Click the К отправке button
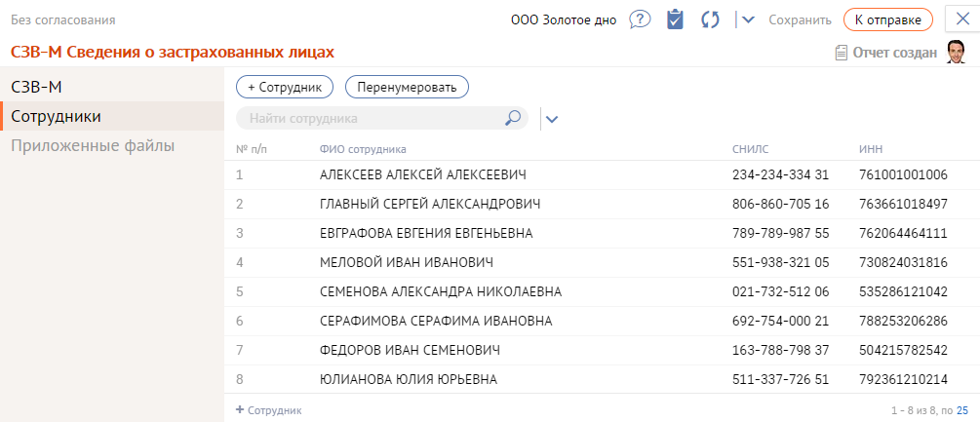 pos(888,19)
